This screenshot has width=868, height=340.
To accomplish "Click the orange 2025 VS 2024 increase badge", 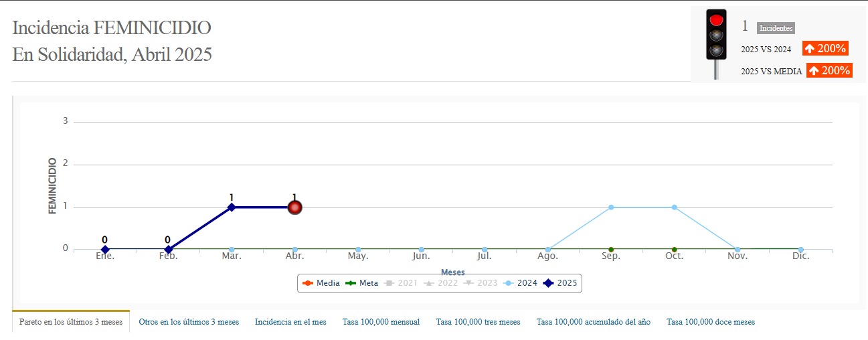I will tap(825, 48).
